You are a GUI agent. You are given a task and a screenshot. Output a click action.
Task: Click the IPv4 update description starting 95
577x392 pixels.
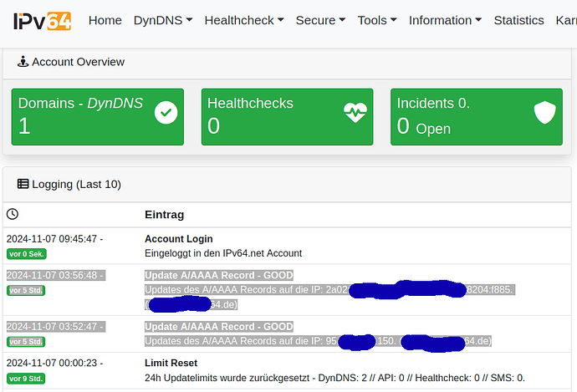coord(318,341)
